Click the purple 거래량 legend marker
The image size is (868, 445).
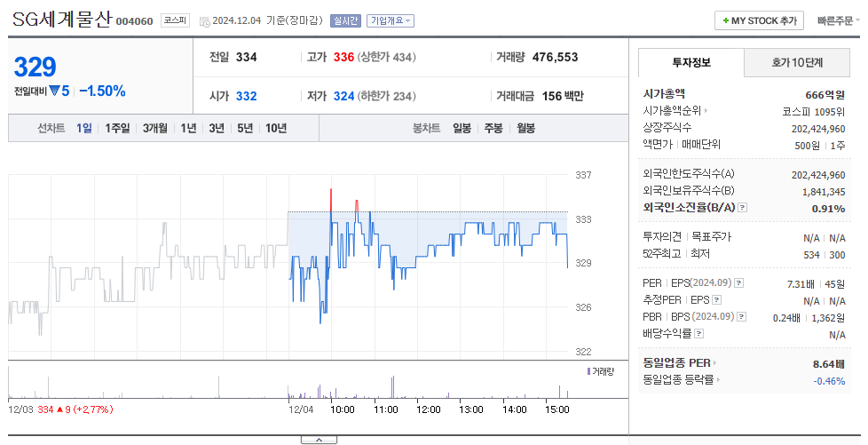click(588, 371)
